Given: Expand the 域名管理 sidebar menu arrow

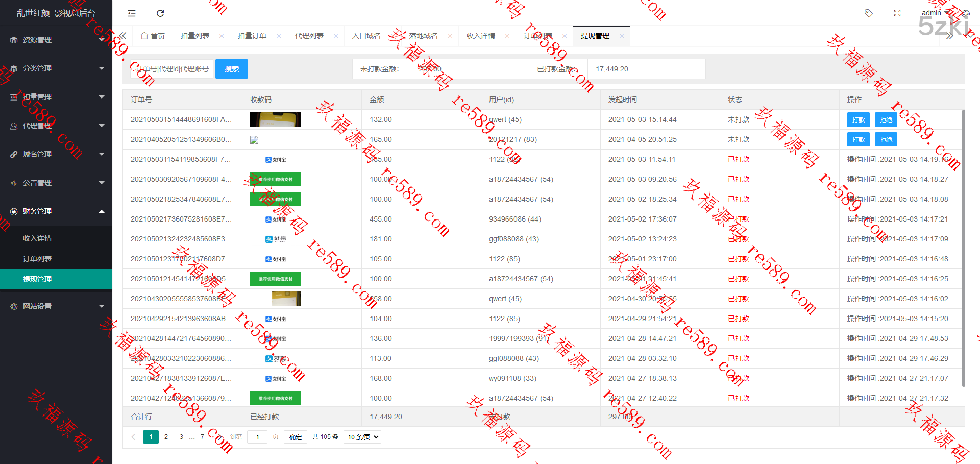Looking at the screenshot, I should point(102,154).
